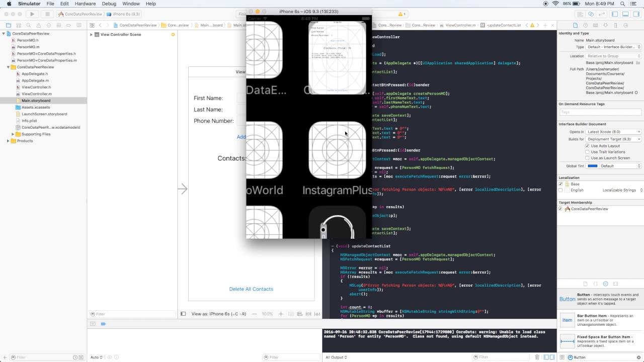Open the Debug menu
This screenshot has height=362, width=644.
(109, 4)
